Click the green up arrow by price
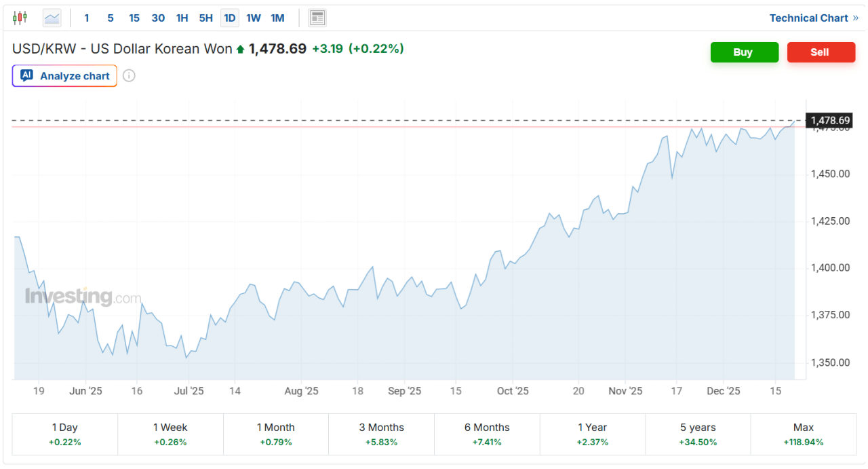868x469 pixels. tap(239, 49)
